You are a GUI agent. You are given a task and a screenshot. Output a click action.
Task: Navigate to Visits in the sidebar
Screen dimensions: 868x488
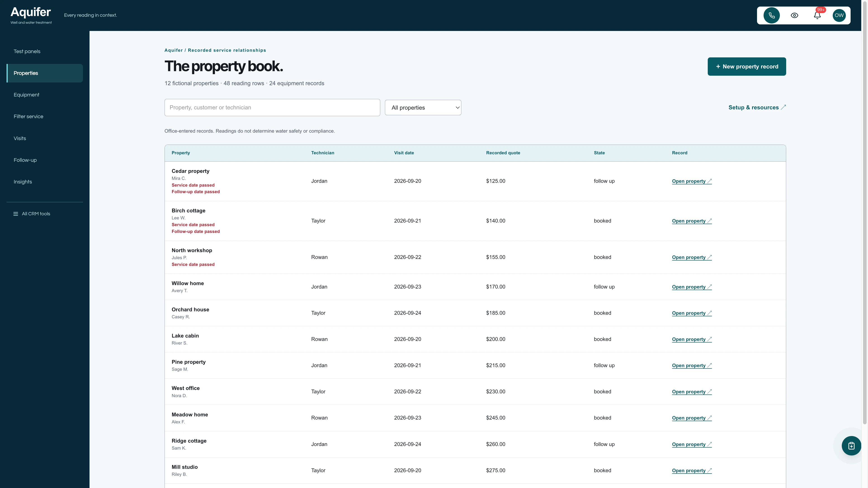point(45,138)
